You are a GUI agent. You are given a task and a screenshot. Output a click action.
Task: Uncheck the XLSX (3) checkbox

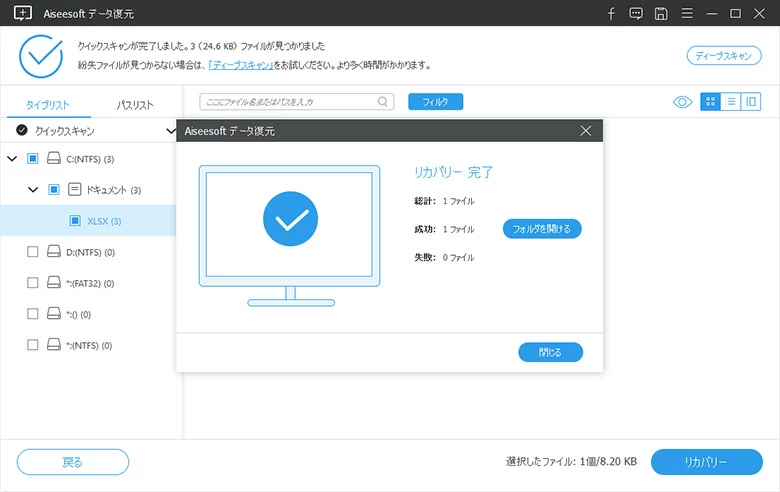click(x=75, y=221)
